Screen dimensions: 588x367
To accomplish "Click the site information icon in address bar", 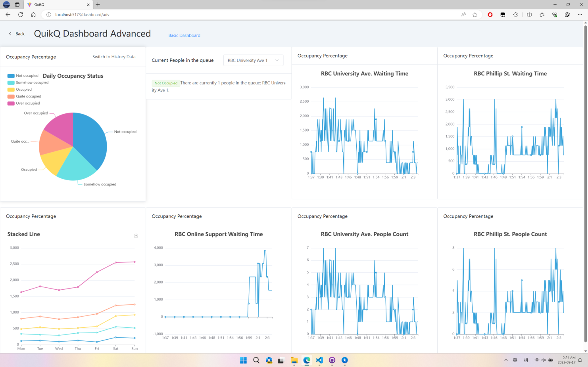I will point(49,15).
